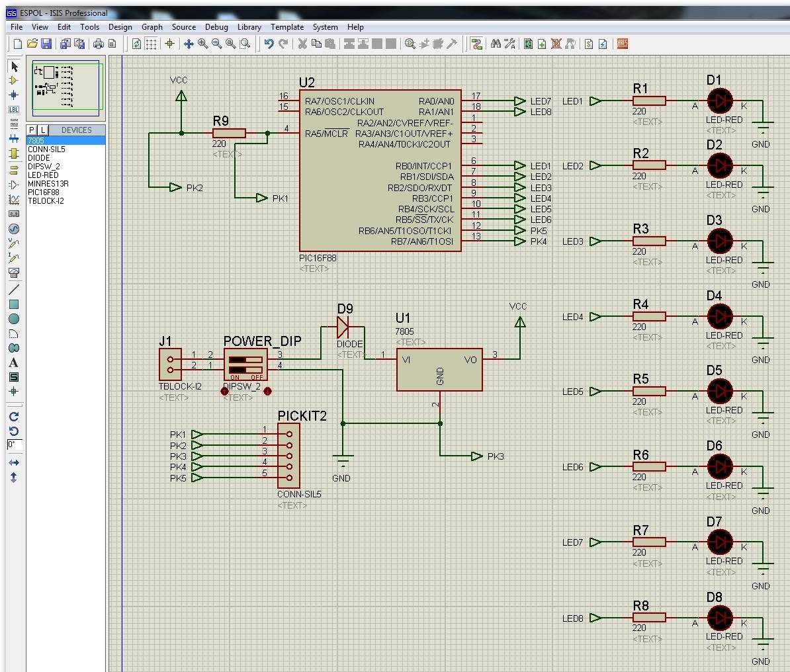Select the Tape Recorder mode
Viewport: 790px width, 672px height.
[14, 214]
